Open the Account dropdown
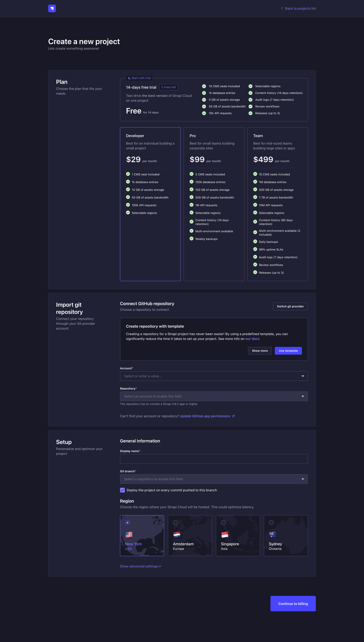This screenshot has height=642, width=364. pyautogui.click(x=214, y=376)
